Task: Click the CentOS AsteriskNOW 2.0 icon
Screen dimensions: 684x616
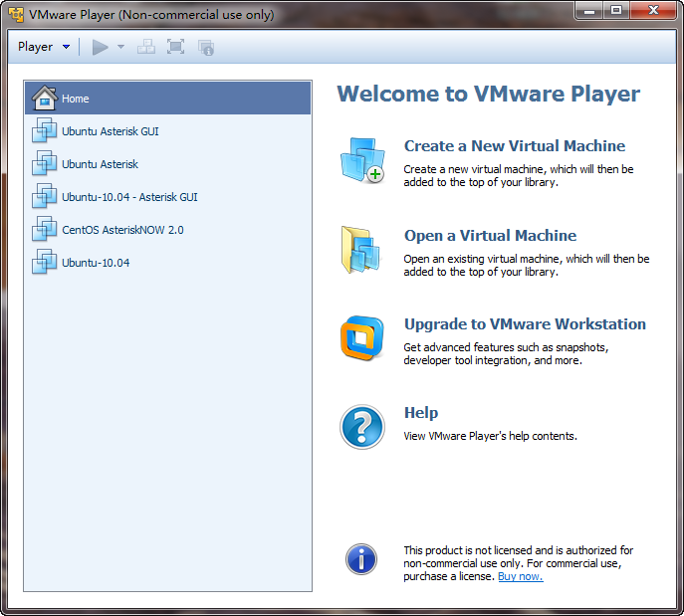Action: point(44,229)
